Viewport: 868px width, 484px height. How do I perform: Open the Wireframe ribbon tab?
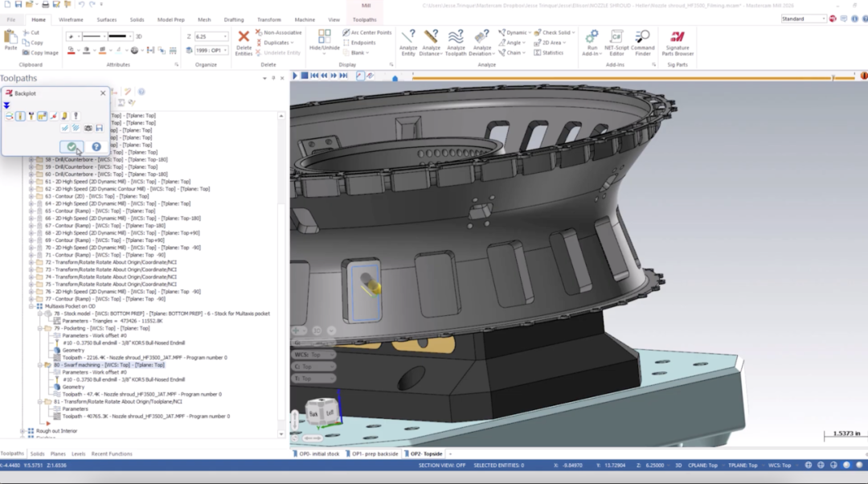(x=71, y=19)
